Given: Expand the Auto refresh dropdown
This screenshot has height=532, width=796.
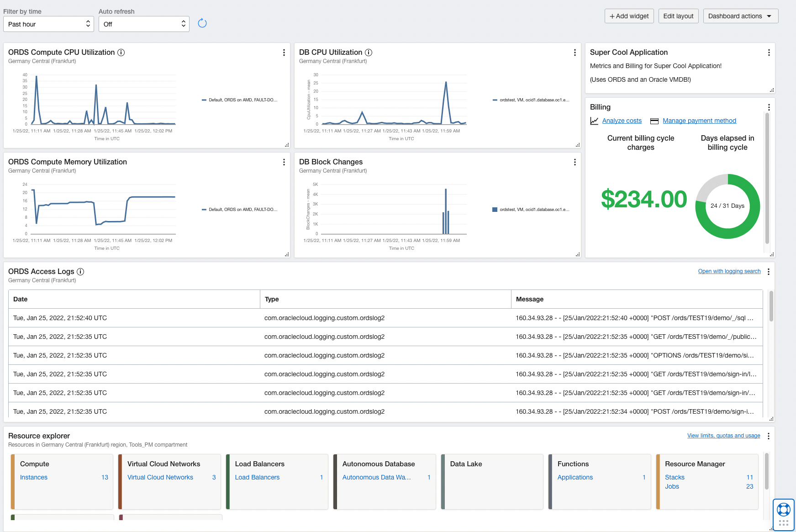Looking at the screenshot, I should (x=144, y=24).
